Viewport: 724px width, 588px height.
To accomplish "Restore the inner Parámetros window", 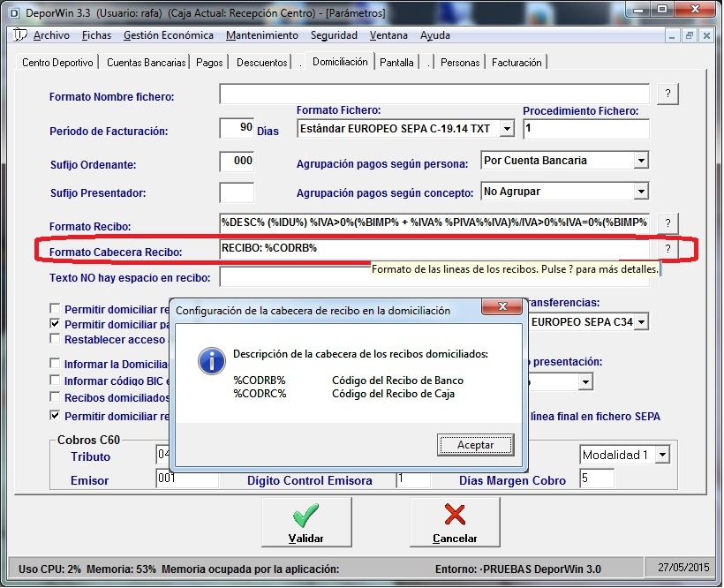I will [x=690, y=35].
